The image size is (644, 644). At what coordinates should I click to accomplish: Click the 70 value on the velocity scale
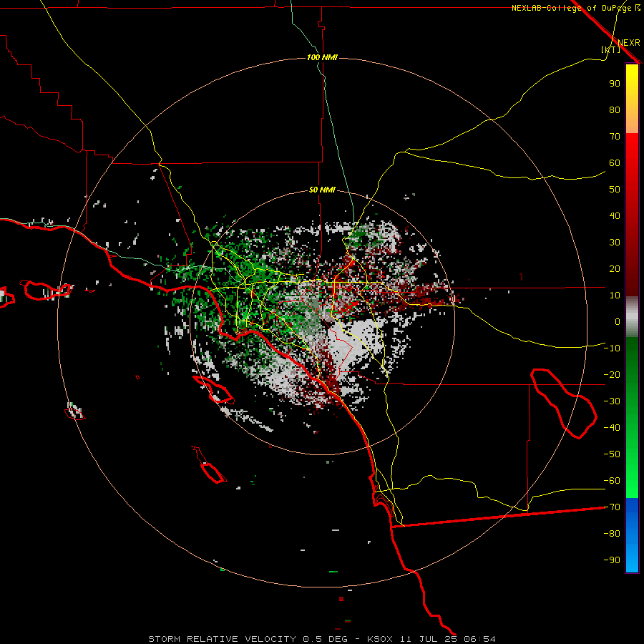pyautogui.click(x=615, y=137)
